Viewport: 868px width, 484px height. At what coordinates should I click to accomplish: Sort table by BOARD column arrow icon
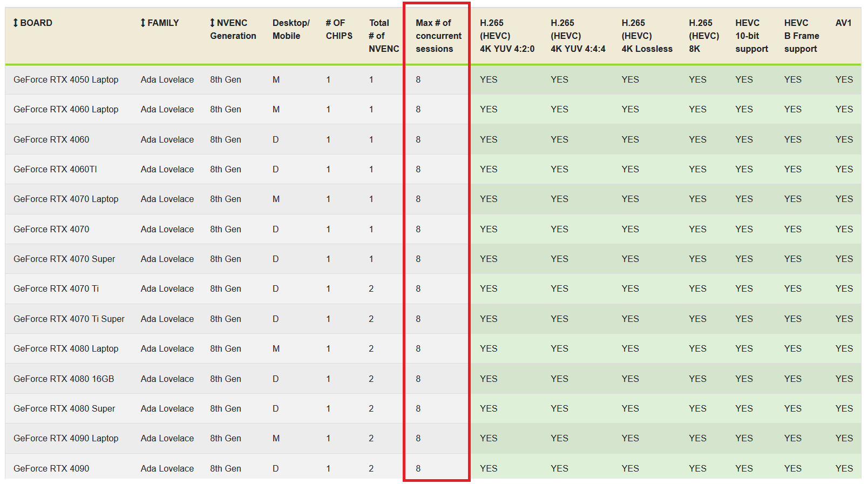pyautogui.click(x=16, y=23)
